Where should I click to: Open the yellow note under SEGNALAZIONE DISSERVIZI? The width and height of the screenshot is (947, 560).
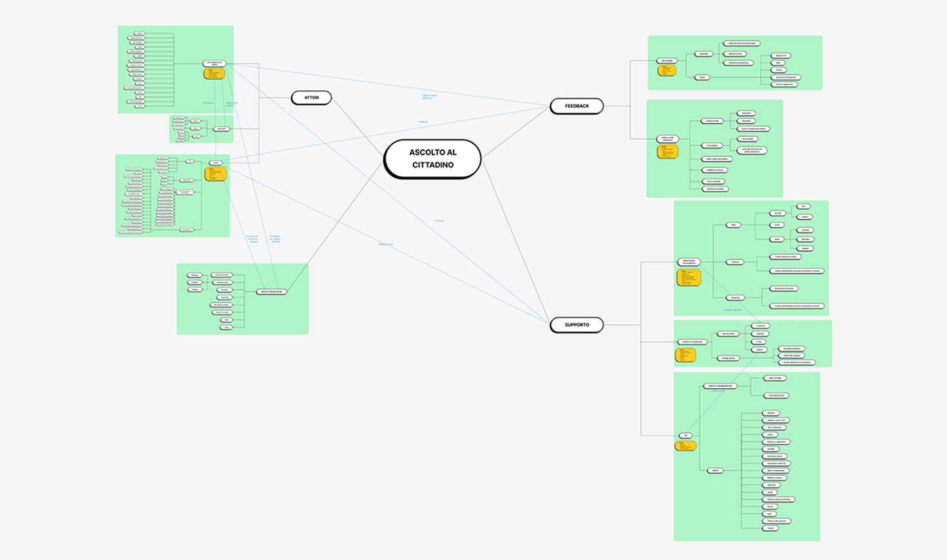click(667, 152)
